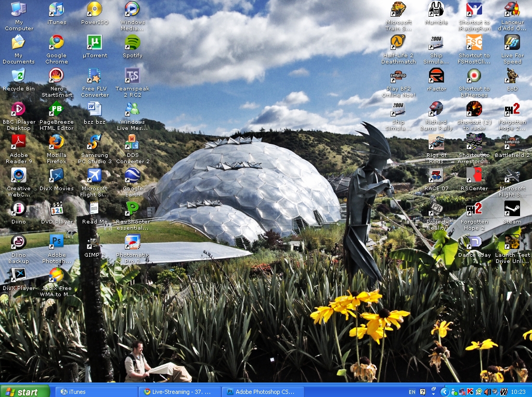Select the µTorrent desktop shortcut

(x=95, y=43)
